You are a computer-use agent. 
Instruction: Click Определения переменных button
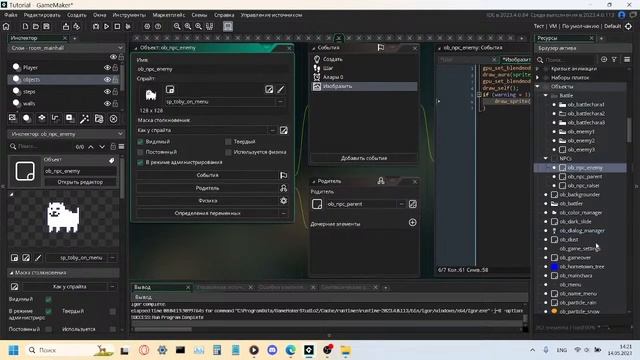(207, 213)
